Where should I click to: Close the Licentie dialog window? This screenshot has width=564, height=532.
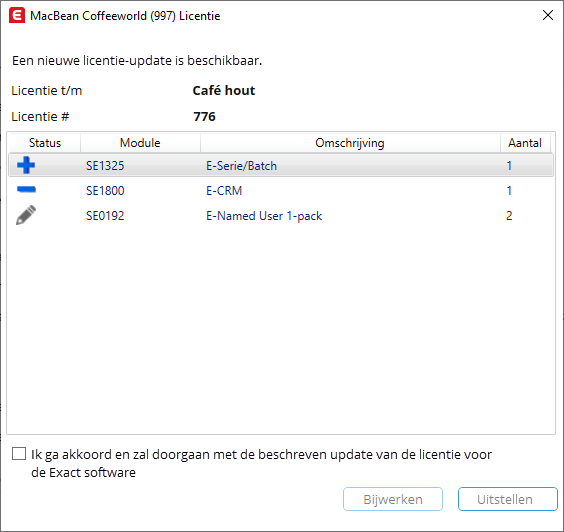coord(547,15)
